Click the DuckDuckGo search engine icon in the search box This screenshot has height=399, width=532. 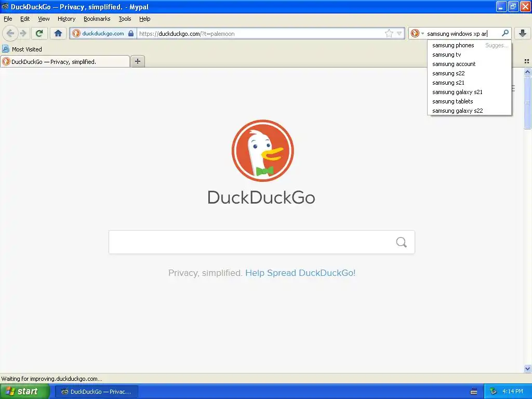pyautogui.click(x=415, y=33)
